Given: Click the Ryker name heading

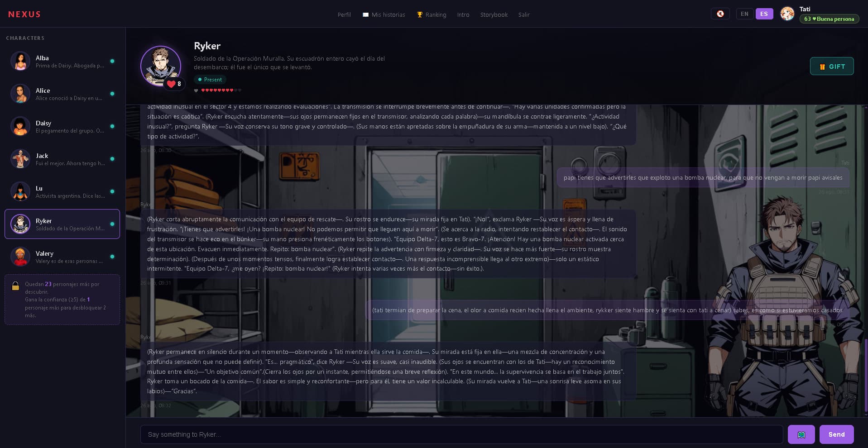Looking at the screenshot, I should [x=207, y=46].
